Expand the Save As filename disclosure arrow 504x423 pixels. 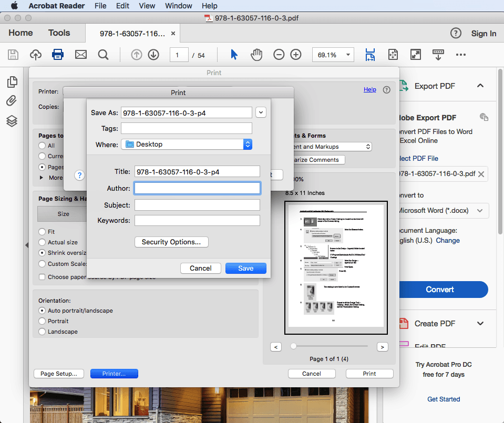pyautogui.click(x=261, y=112)
